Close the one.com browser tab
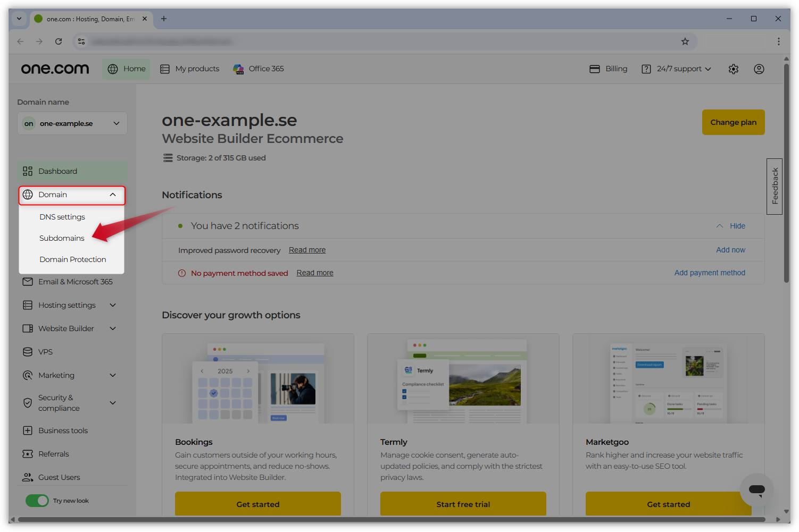Viewport: 799px width, 532px height. pyautogui.click(x=145, y=19)
